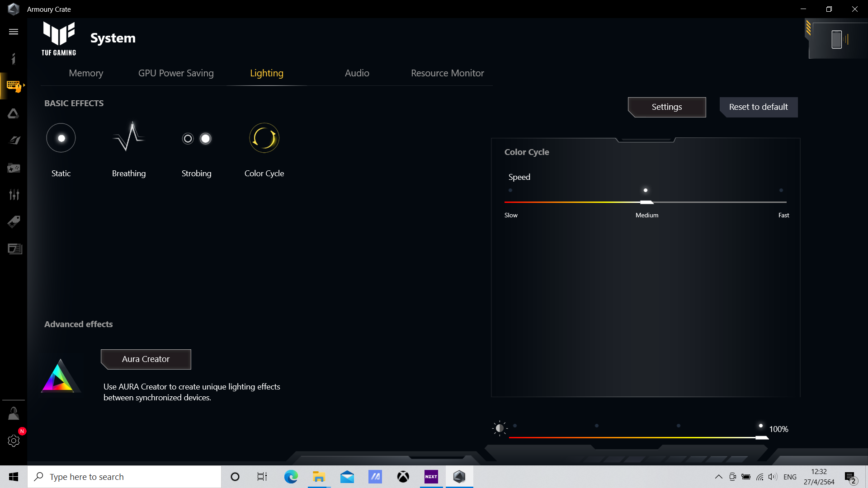Switch the ENG input language
868x488 pixels.
pos(790,477)
